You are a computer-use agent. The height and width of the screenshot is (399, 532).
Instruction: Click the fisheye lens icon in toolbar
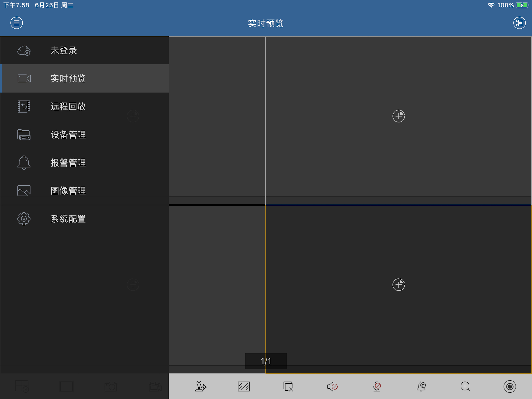[509, 387]
